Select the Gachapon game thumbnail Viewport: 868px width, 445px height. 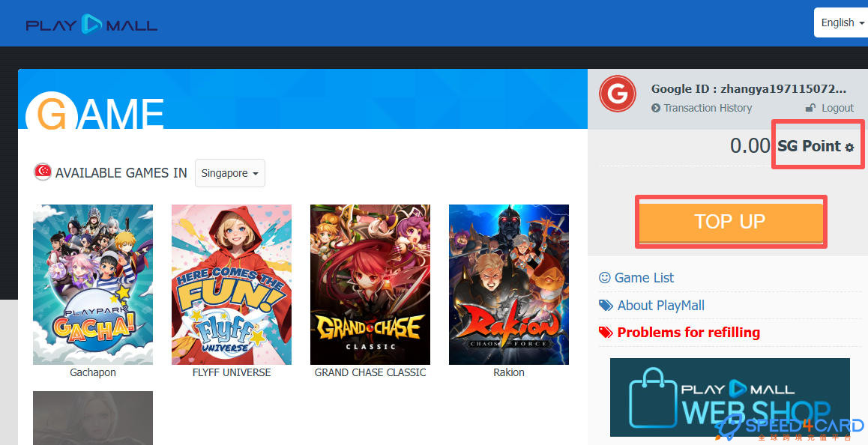click(93, 285)
